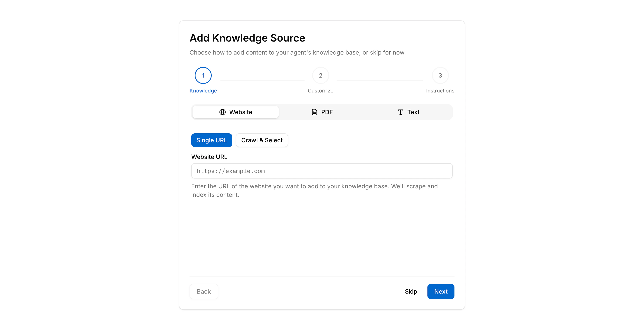Screen dimensions: 644x320
Task: Click the Instructions step label
Action: [x=440, y=91]
